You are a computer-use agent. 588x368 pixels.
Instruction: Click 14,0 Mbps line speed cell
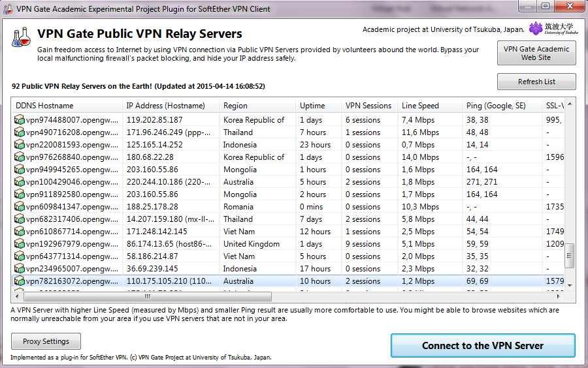420,157
